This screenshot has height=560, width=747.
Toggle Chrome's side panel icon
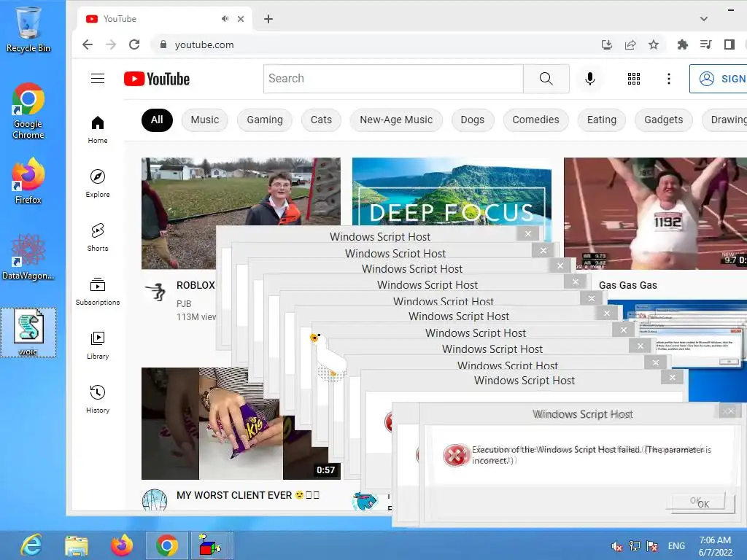729,44
